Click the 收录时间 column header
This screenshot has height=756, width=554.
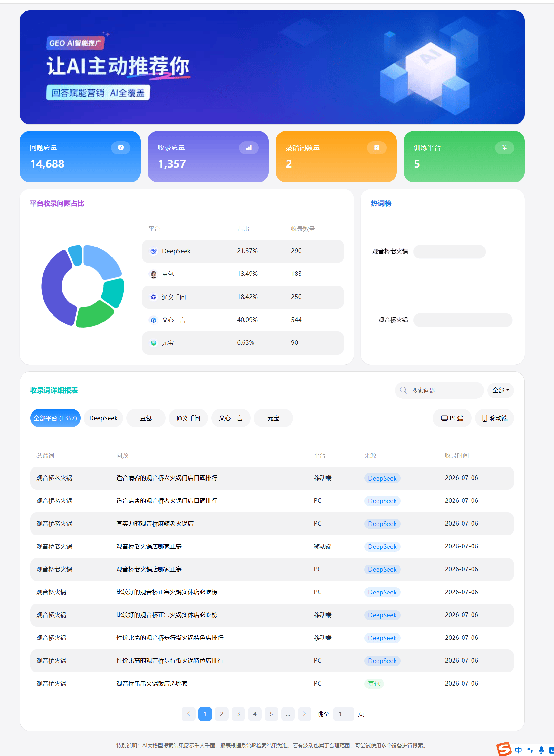coord(457,456)
